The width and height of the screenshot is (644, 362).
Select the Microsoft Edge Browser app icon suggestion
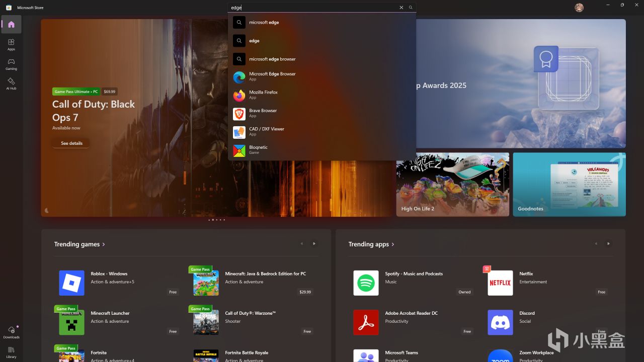(x=239, y=77)
